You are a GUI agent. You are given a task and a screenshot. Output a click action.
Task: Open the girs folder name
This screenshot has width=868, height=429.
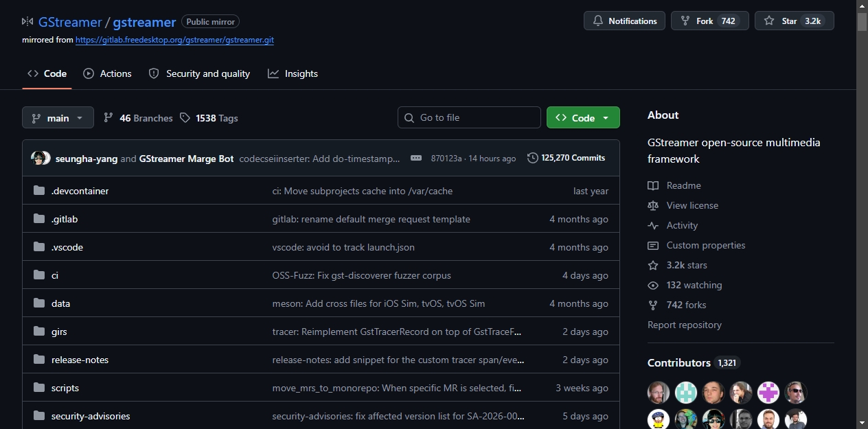(x=59, y=332)
